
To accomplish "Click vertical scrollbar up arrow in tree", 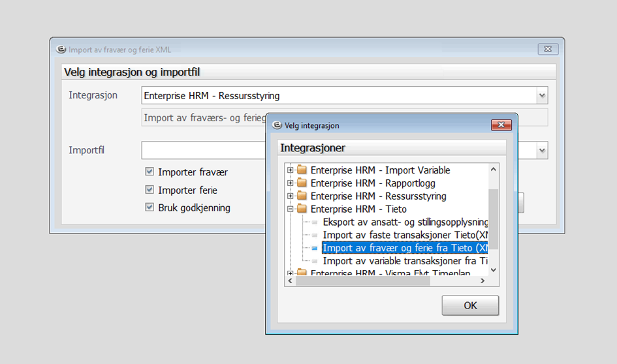I will (x=494, y=169).
